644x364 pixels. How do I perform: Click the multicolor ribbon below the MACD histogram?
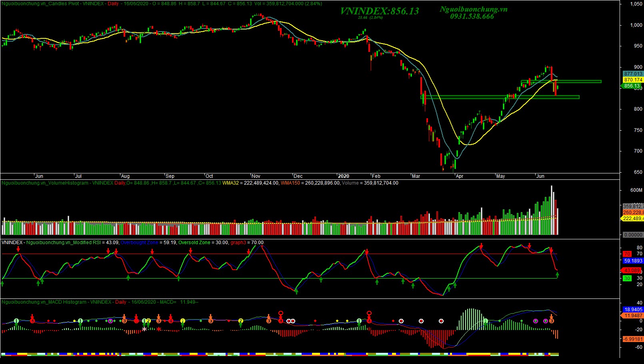coord(280,354)
